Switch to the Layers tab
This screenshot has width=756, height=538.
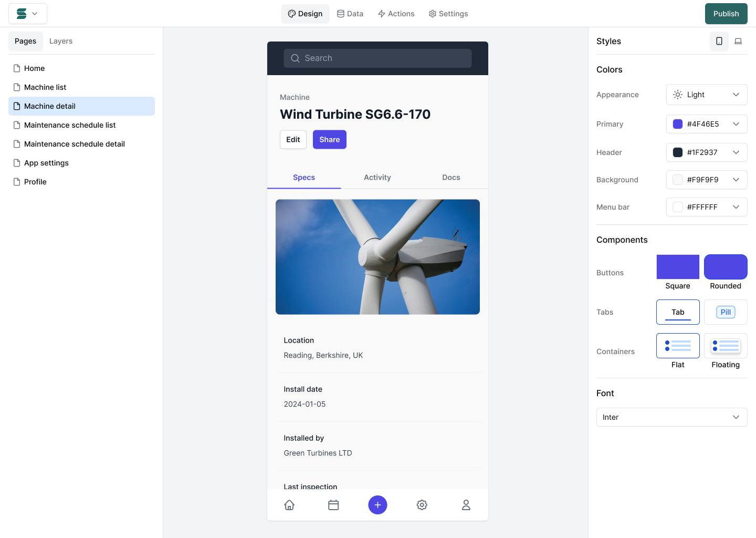pos(61,41)
